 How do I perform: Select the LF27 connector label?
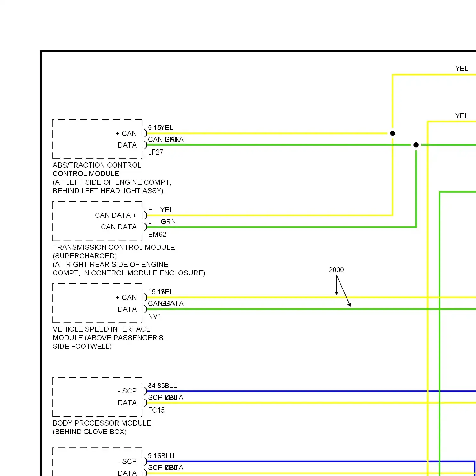(x=155, y=152)
